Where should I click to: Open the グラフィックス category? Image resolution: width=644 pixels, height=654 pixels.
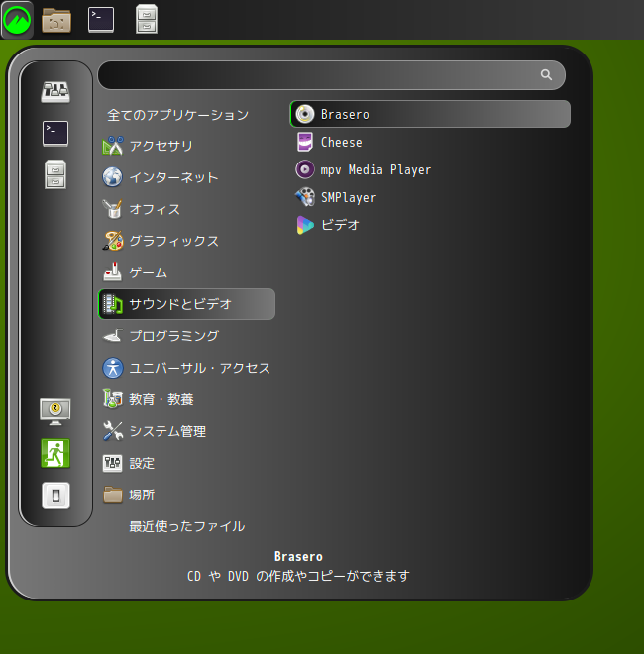click(187, 241)
